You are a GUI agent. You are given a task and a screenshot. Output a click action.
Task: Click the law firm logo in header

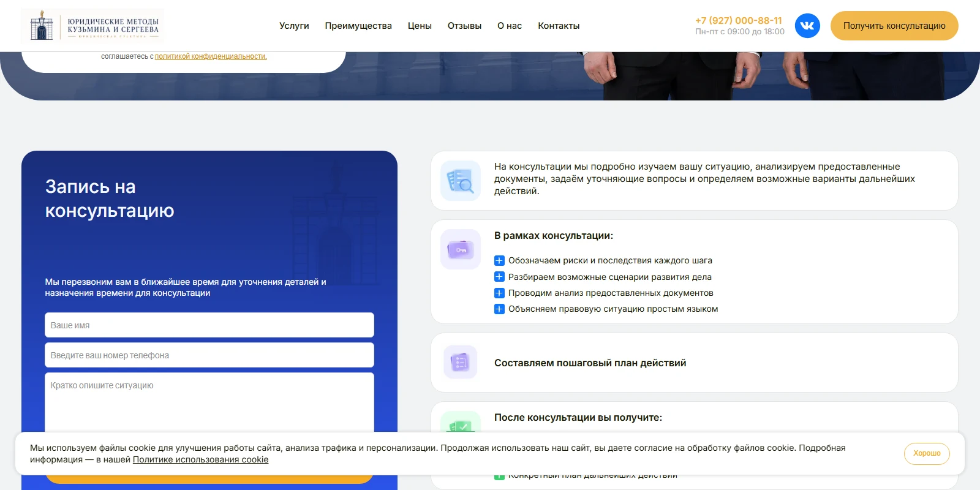click(92, 26)
